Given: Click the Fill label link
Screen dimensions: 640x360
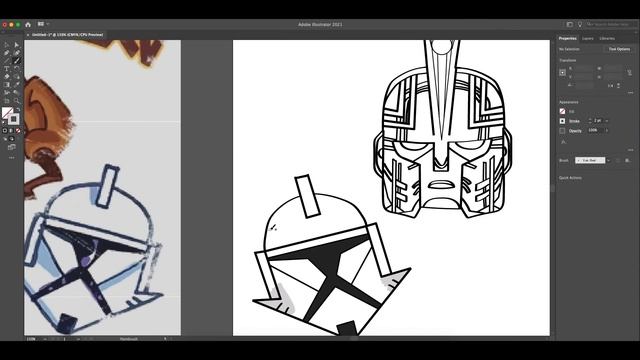Looking at the screenshot, I should (x=571, y=111).
